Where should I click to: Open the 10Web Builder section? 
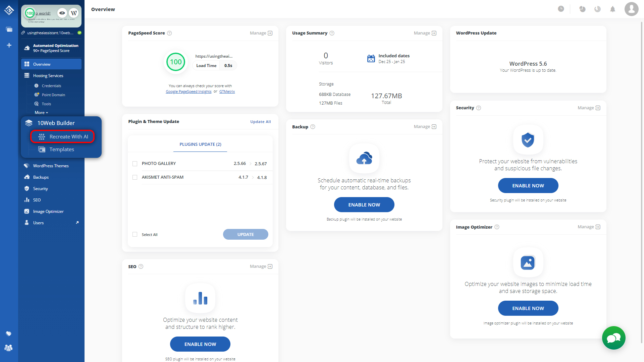[x=56, y=123]
